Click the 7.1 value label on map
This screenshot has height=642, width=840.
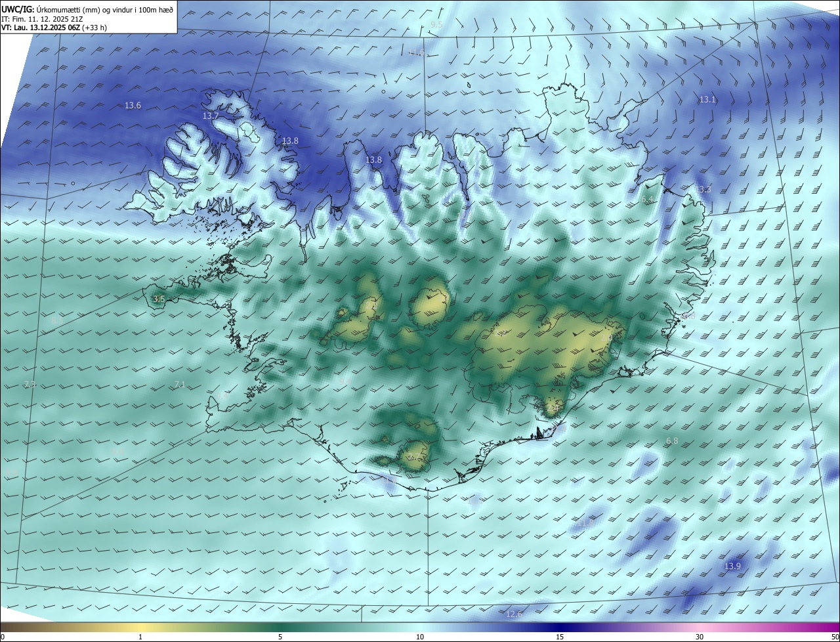tap(180, 384)
